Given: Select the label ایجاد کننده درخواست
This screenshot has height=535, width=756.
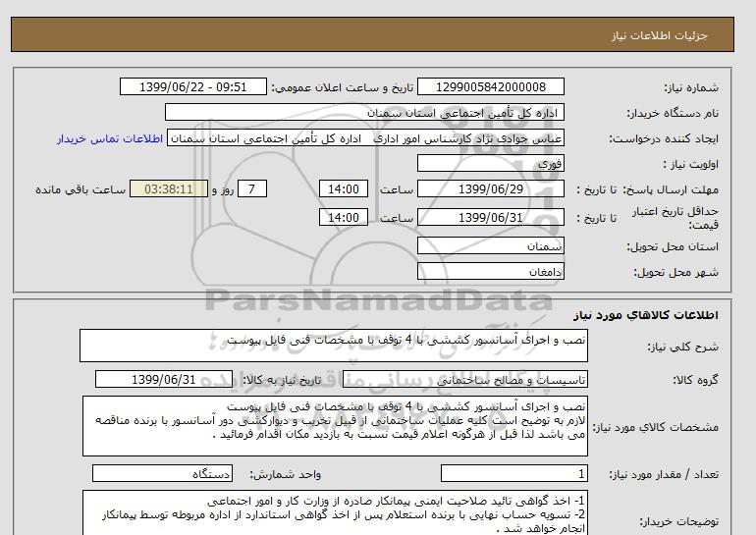Looking at the screenshot, I should [x=664, y=138].
